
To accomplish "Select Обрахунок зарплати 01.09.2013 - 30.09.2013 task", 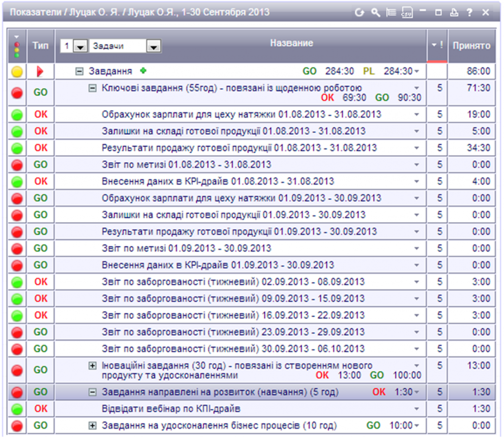I will tap(241, 198).
